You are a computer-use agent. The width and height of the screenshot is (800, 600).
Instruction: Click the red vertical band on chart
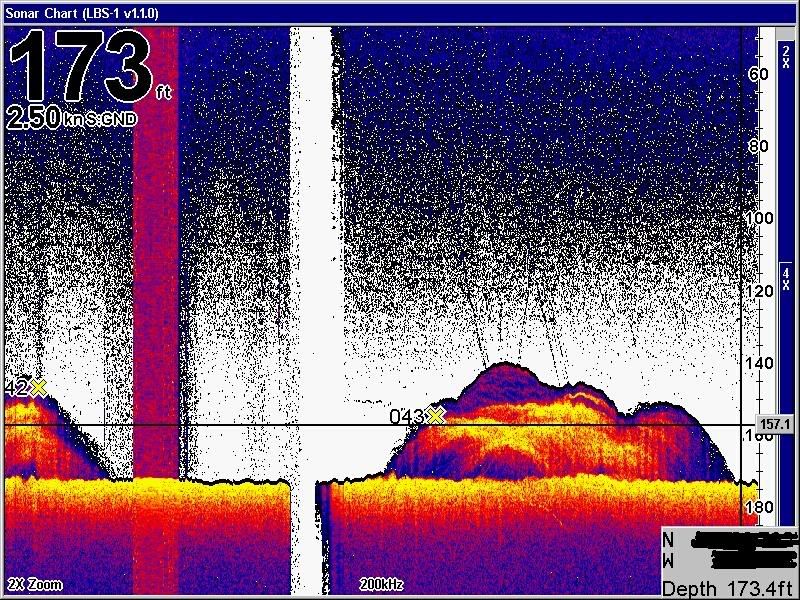[x=155, y=250]
